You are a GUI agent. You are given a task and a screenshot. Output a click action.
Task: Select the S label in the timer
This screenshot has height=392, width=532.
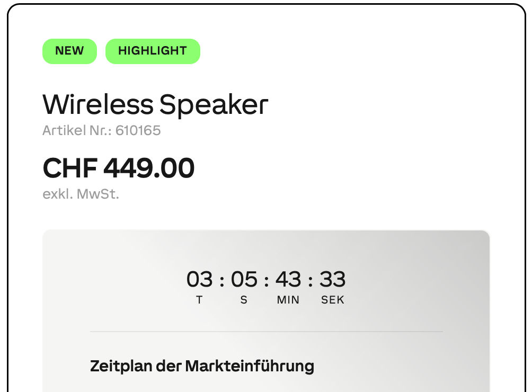pyautogui.click(x=243, y=300)
